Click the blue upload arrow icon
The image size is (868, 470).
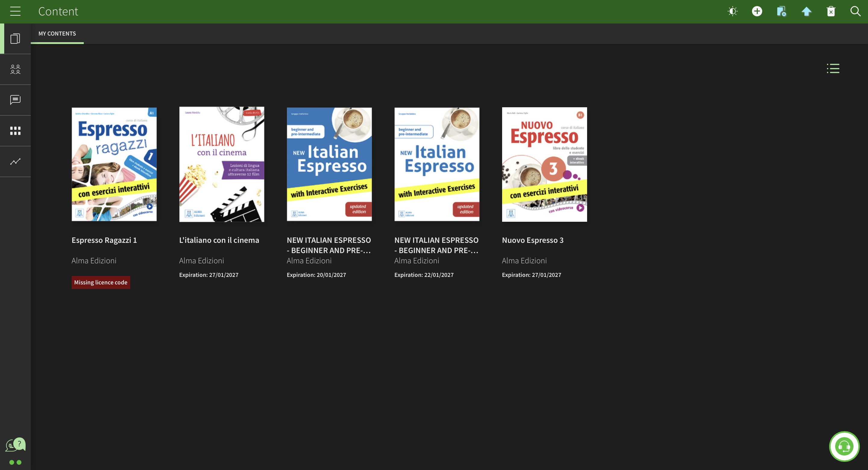(806, 11)
